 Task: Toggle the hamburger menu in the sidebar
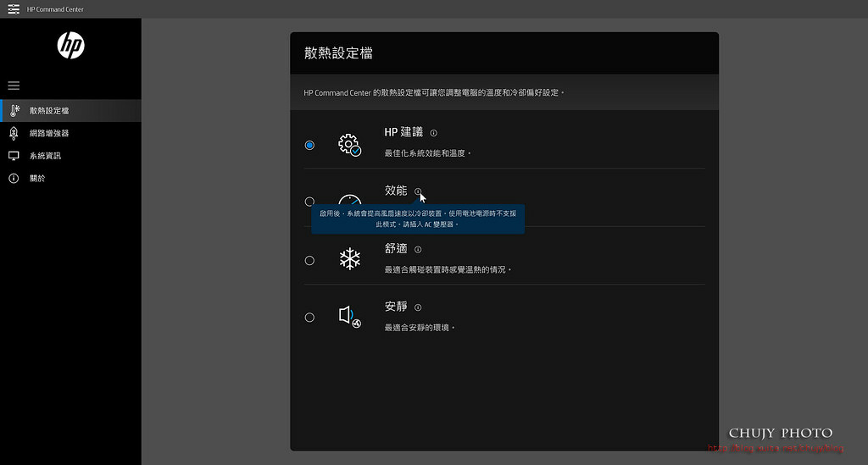pos(14,86)
